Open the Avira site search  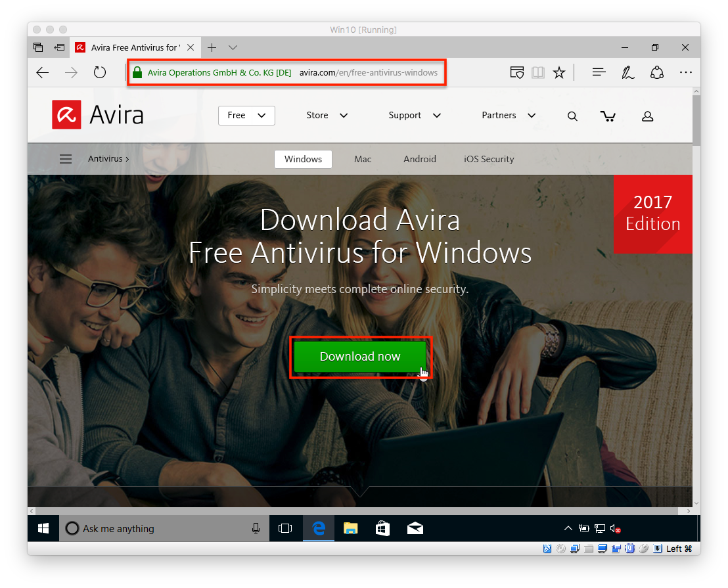click(x=572, y=116)
